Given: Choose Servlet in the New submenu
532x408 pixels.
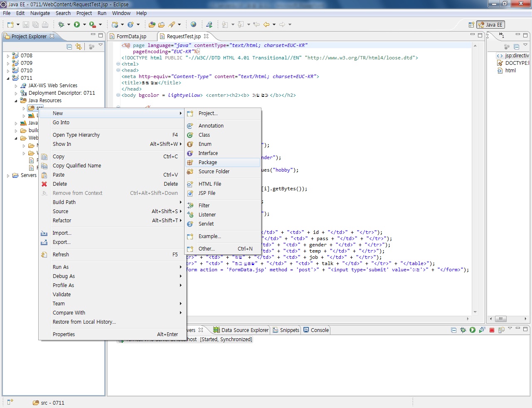Looking at the screenshot, I should point(206,224).
